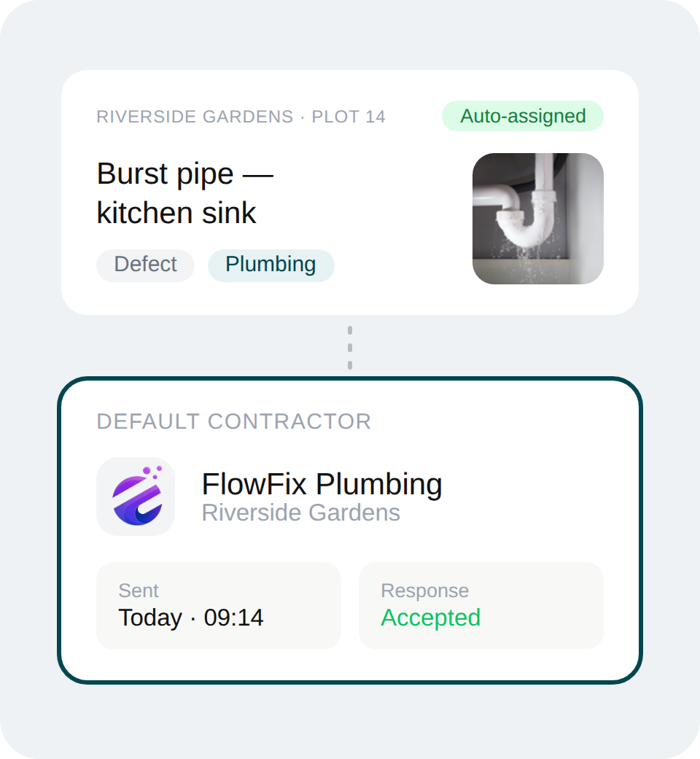700x759 pixels.
Task: Click the Riverside Gardens · Plot 14 header label
Action: [x=241, y=117]
